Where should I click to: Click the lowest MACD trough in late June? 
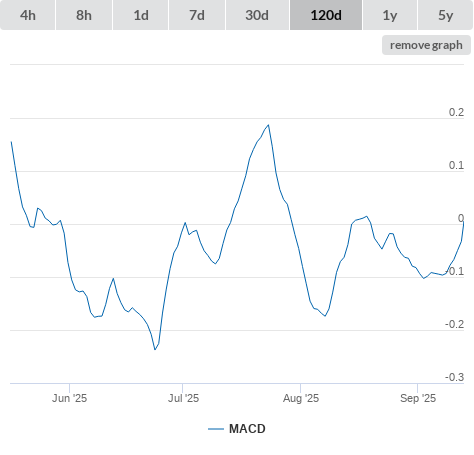[x=155, y=349]
